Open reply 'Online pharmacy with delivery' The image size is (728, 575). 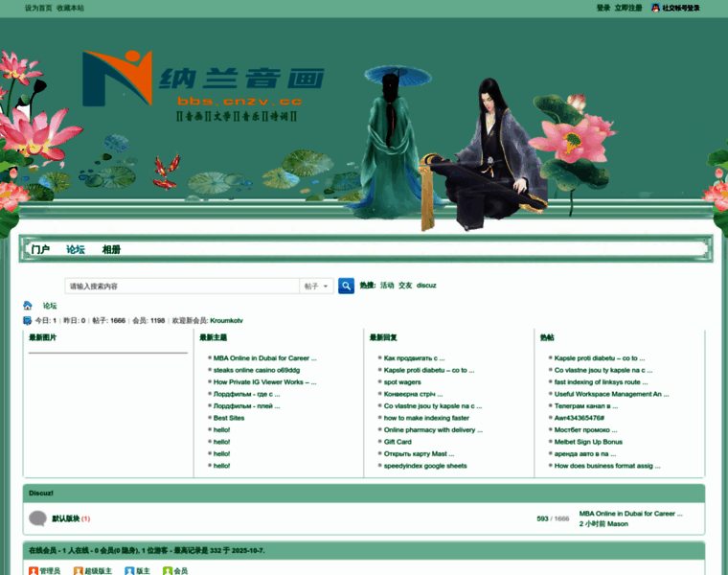(433, 430)
